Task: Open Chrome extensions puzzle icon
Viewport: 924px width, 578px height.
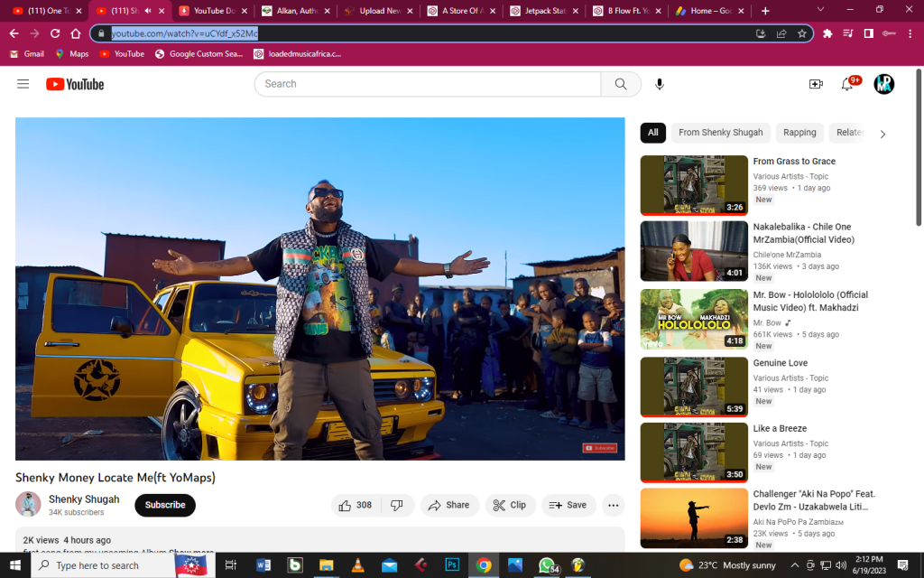Action: point(827,33)
